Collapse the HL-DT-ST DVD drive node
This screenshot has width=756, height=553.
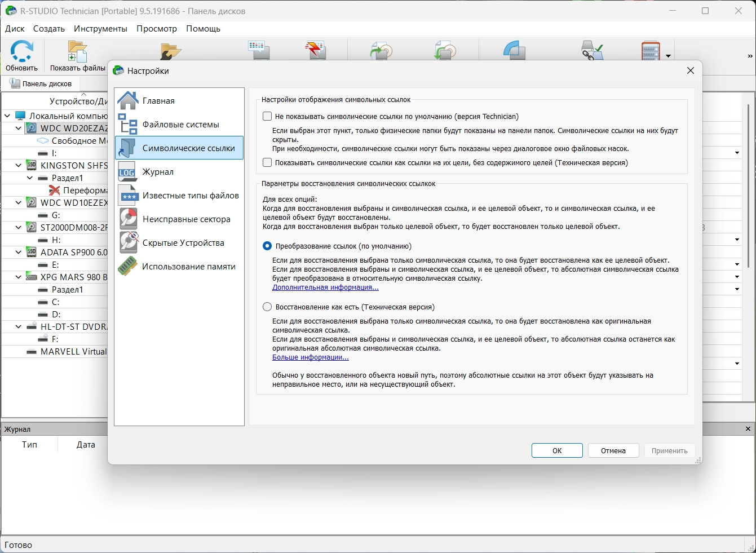(19, 326)
